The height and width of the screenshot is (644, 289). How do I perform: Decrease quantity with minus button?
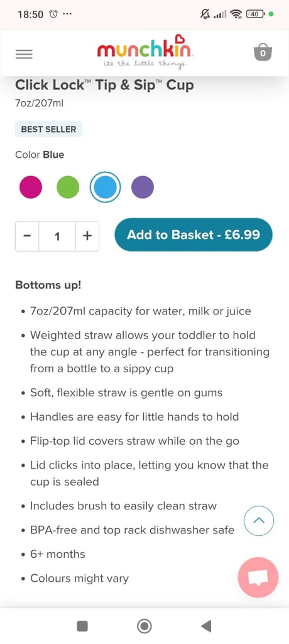tap(27, 236)
